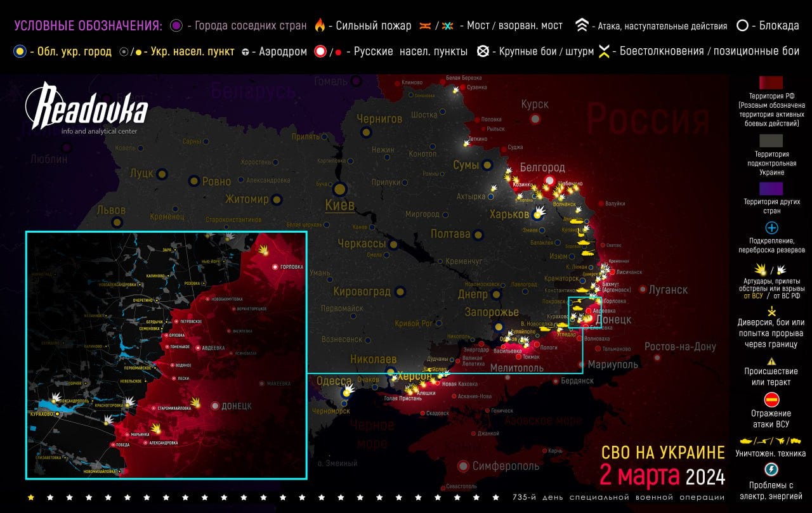This screenshot has width=812, height=513.
Task: Click the large 'Россия' country label
Action: pos(648,120)
